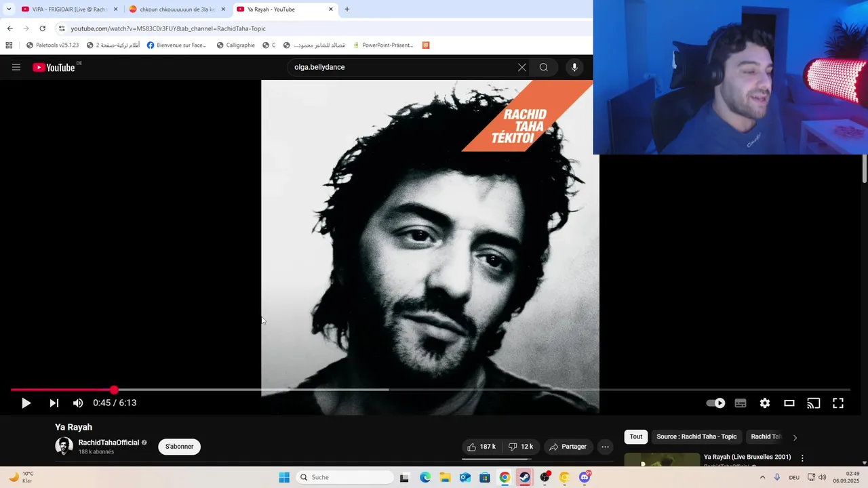The image size is (868, 488).
Task: Show hidden system tray icons
Action: pyautogui.click(x=762, y=477)
